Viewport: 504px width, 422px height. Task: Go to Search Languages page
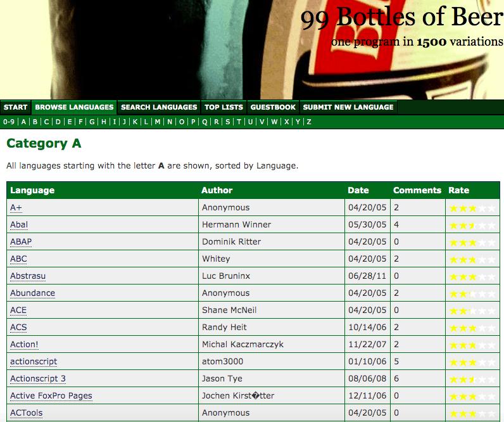point(159,107)
